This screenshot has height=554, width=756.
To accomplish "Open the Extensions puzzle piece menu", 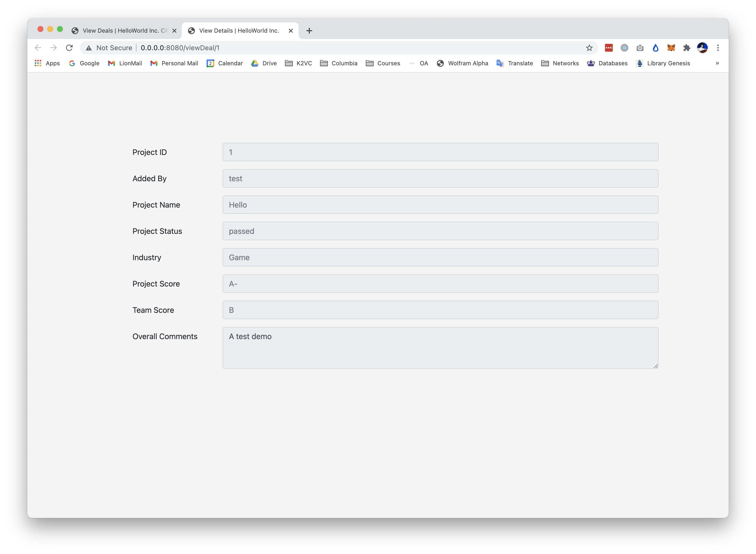I will [687, 48].
